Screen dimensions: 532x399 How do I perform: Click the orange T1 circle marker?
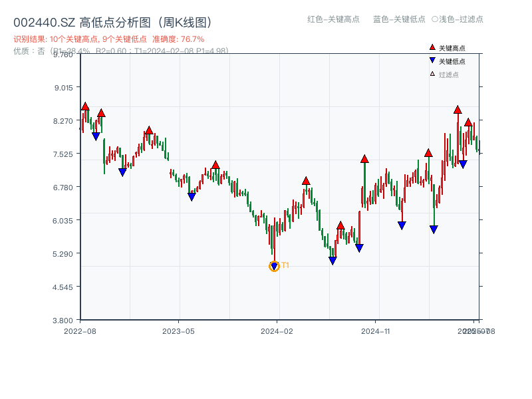coord(274,266)
